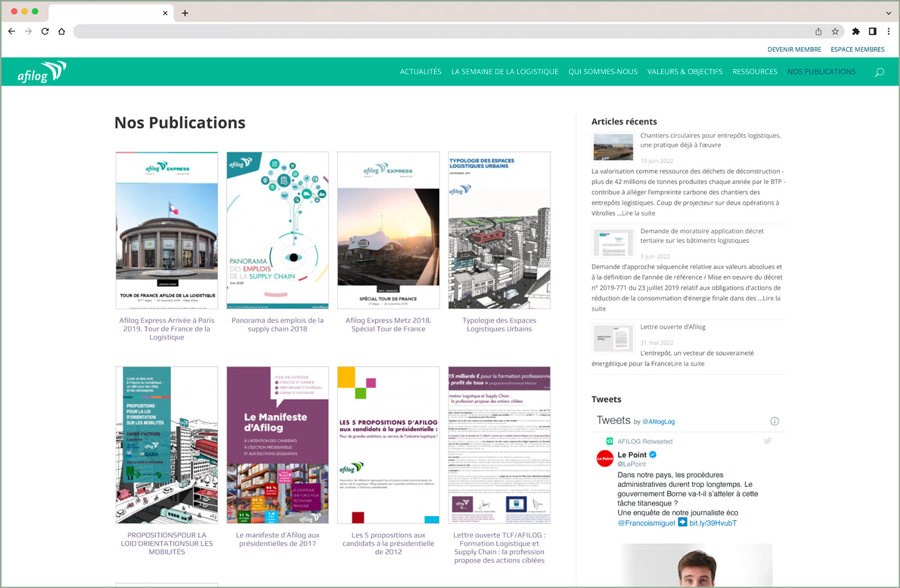Viewport: 900px width, 588px height.
Task: Open the Ressources menu item
Action: coord(755,72)
